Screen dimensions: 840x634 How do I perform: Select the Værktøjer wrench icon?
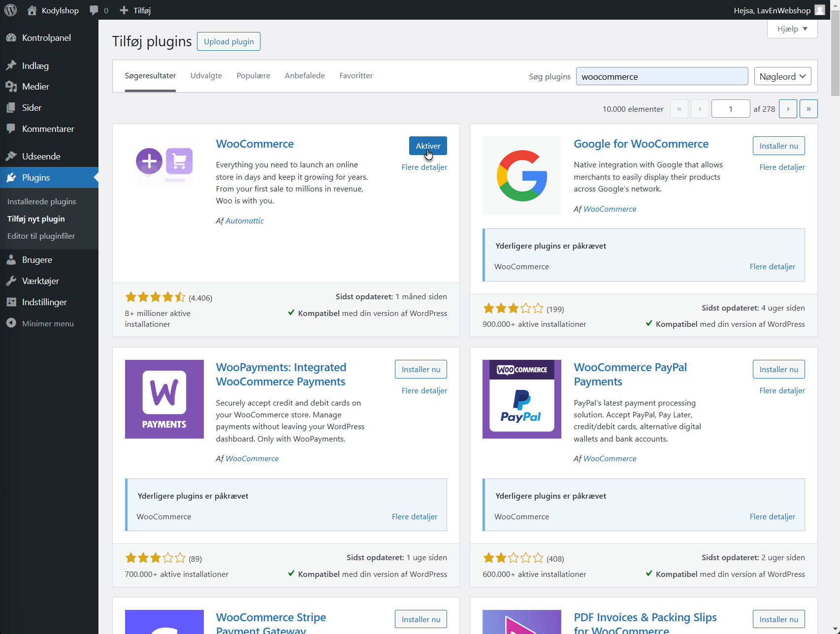12,281
